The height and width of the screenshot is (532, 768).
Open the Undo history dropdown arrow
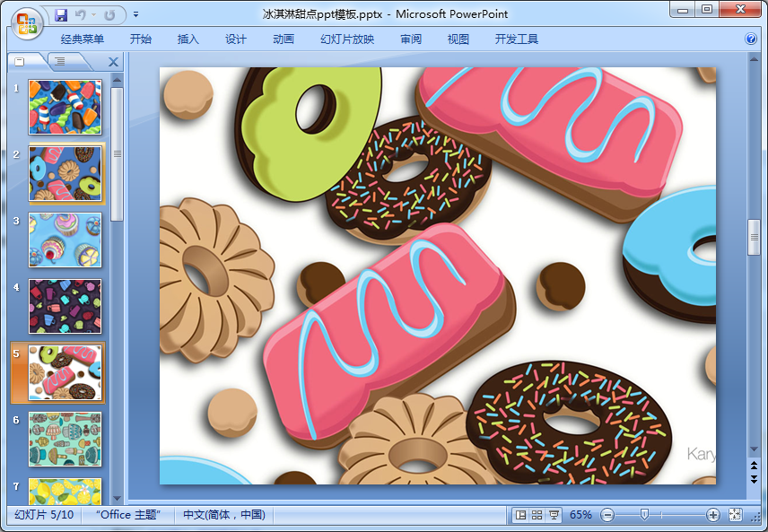click(92, 15)
